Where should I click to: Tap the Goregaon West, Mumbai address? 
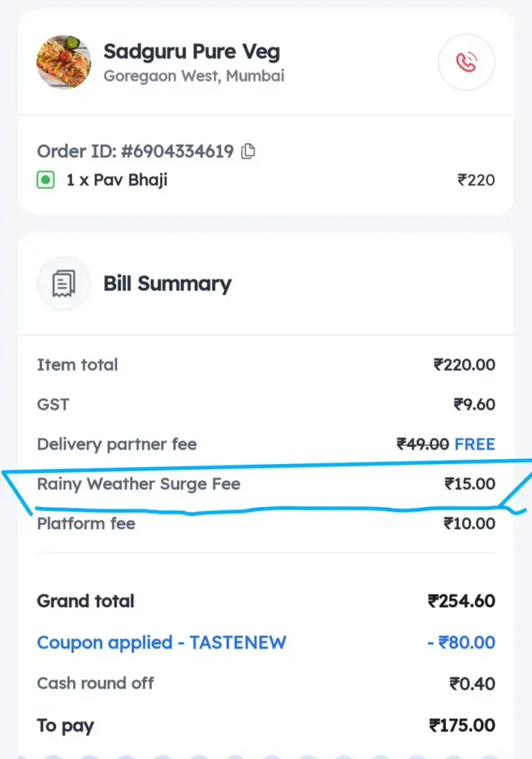click(x=193, y=76)
